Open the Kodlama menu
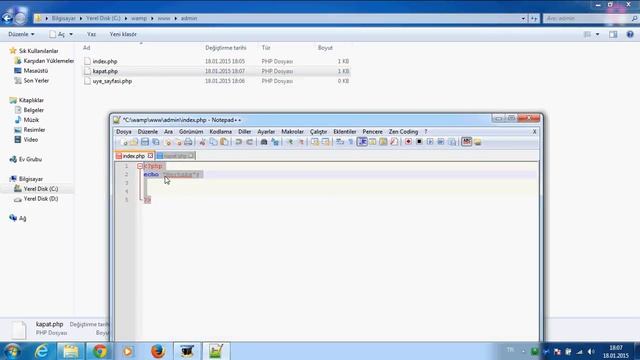The image size is (640, 360). pyautogui.click(x=221, y=132)
